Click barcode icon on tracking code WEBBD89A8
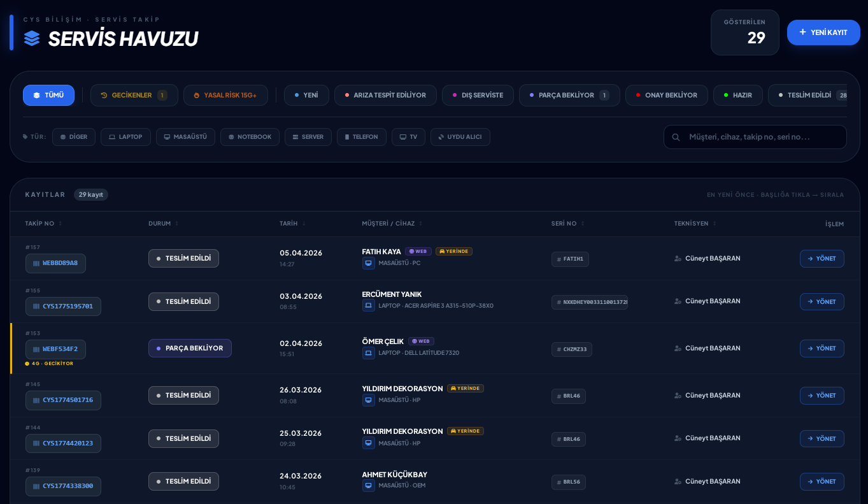868x504 pixels. (36, 263)
